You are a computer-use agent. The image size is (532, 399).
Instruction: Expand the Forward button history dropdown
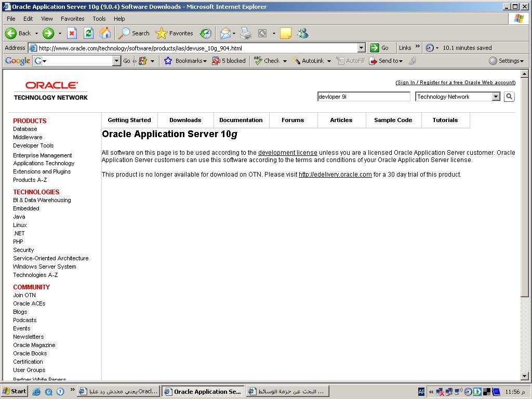(60, 34)
